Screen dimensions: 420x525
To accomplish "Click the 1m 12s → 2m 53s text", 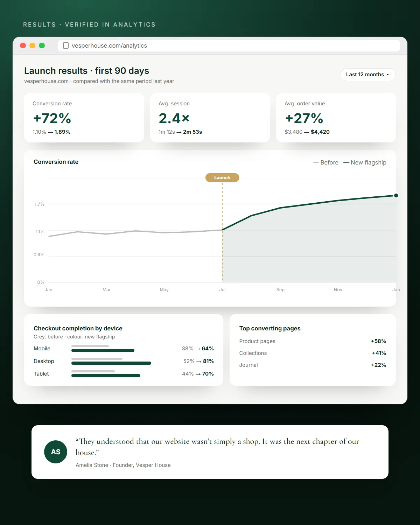I will (180, 132).
